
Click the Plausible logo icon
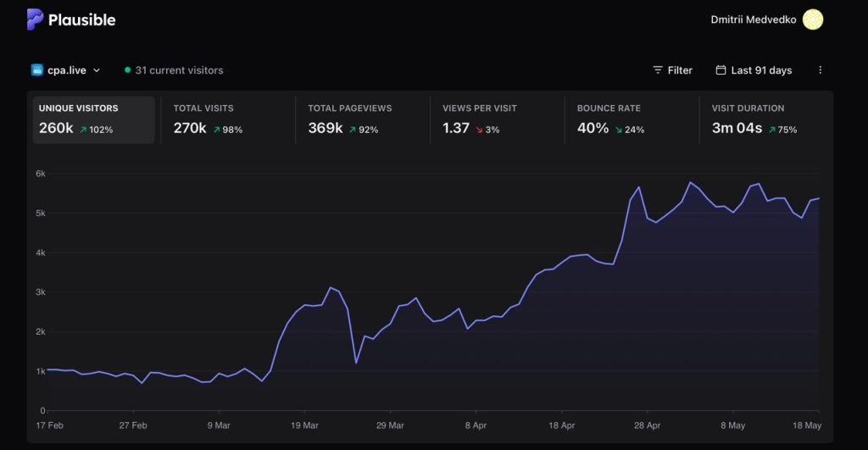[35, 19]
